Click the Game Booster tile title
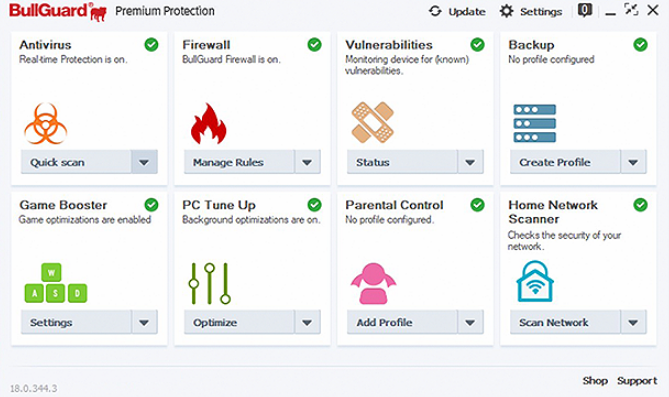This screenshot has width=669, height=397. (63, 205)
